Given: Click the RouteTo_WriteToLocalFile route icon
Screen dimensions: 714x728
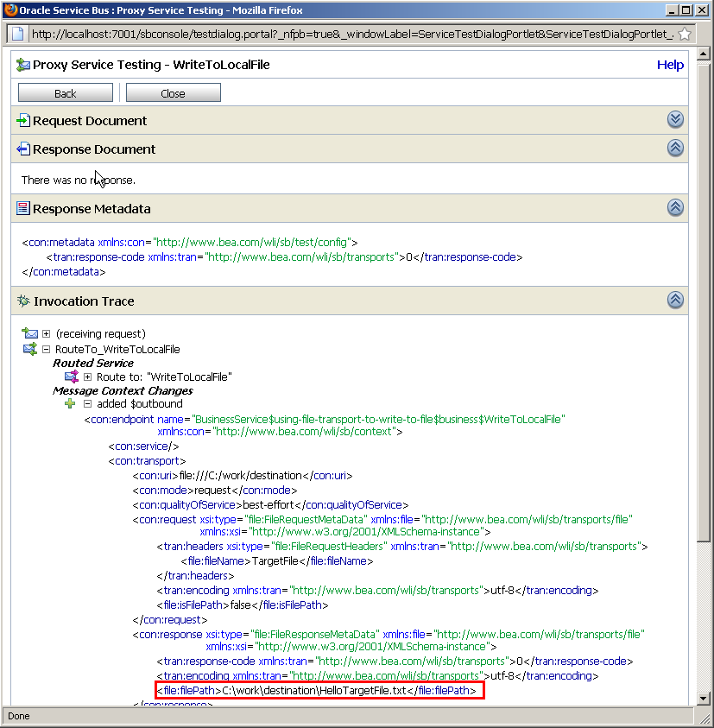Looking at the screenshot, I should (x=30, y=349).
